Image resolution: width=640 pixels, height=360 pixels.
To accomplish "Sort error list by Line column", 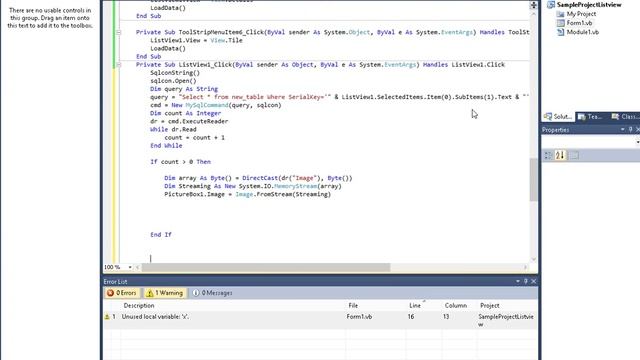I will 415,305.
